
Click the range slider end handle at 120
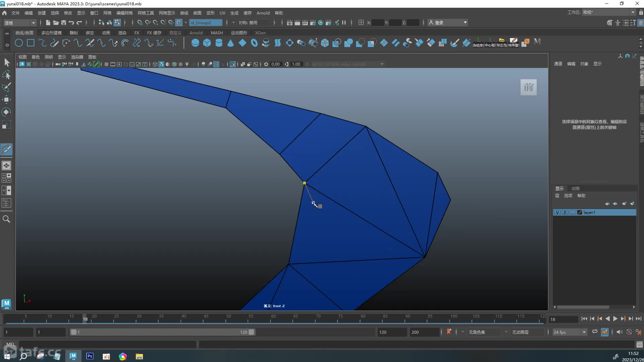click(x=251, y=332)
